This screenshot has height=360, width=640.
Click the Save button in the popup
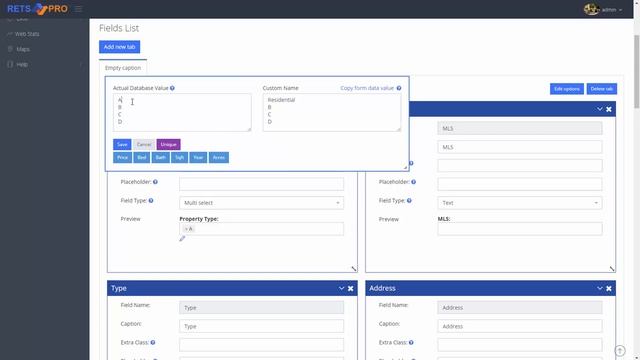(122, 144)
